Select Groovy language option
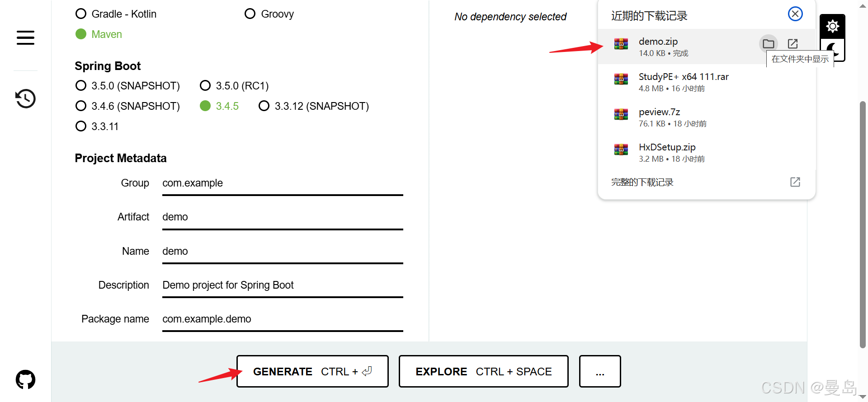Image resolution: width=868 pixels, height=402 pixels. coord(269,14)
